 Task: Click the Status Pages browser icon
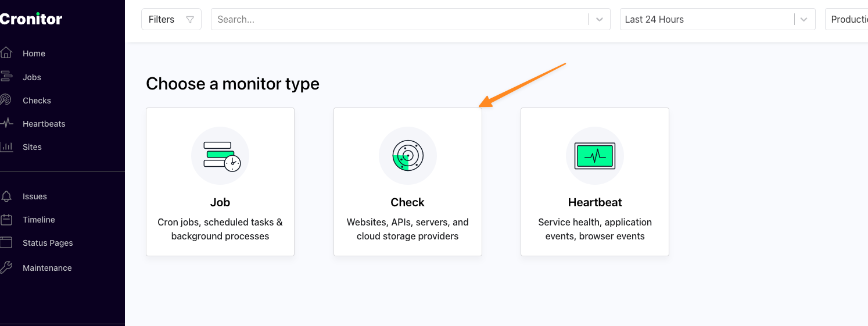pyautogui.click(x=6, y=243)
